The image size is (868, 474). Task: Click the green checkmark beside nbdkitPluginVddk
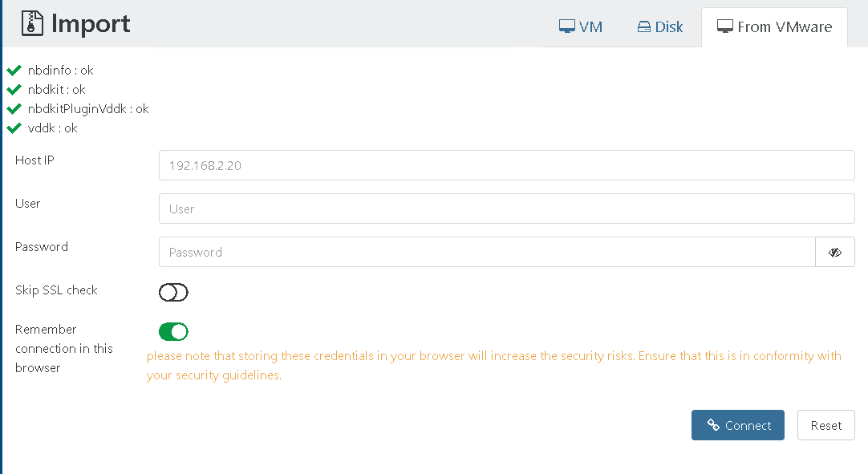tap(14, 108)
